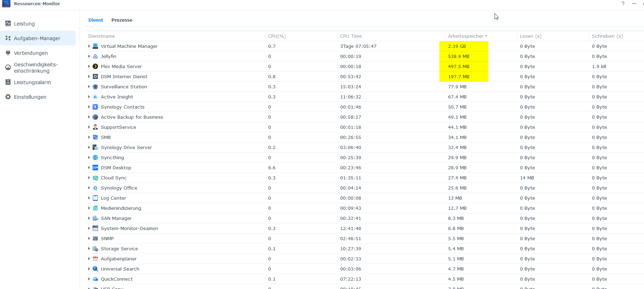This screenshot has height=289, width=644.
Task: Expand the Cloud Sync row
Action: (x=89, y=178)
